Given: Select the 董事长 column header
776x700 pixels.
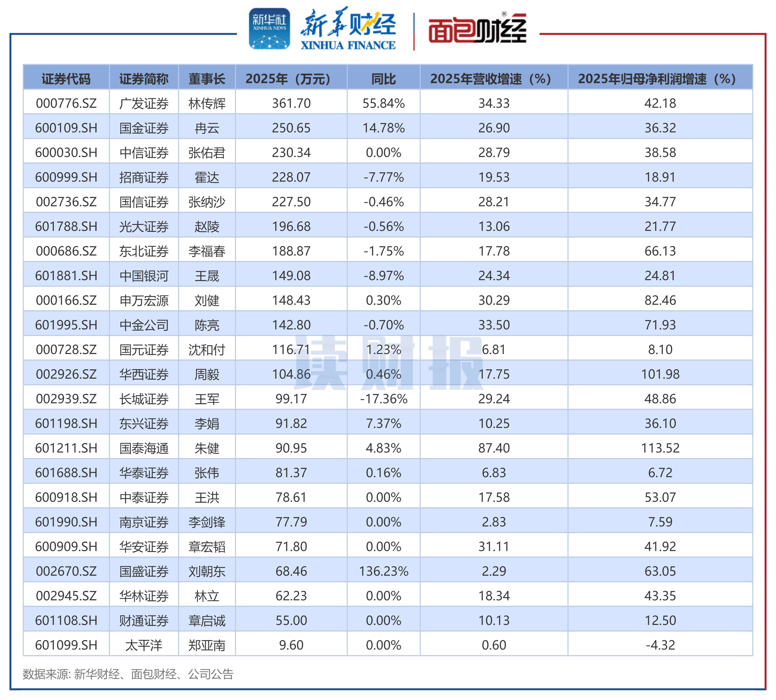Looking at the screenshot, I should (207, 79).
